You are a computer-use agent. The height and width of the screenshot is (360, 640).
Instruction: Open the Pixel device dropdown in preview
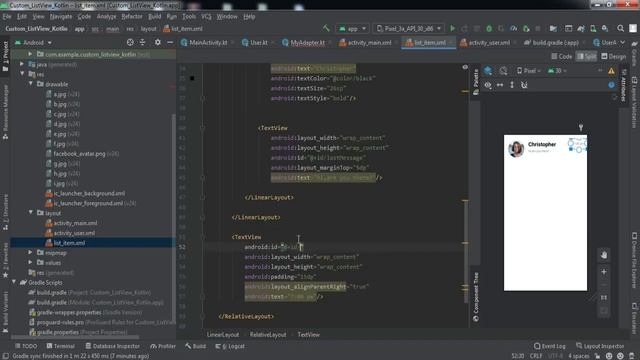(x=529, y=71)
